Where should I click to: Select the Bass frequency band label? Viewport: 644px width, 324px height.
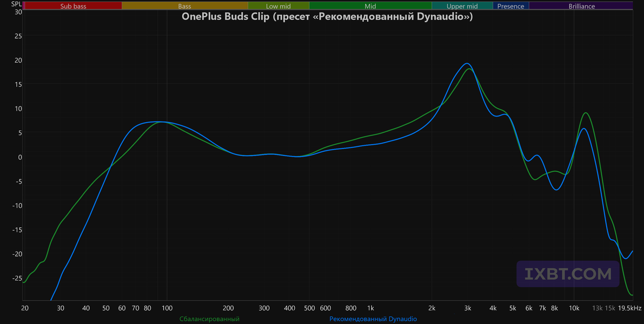click(x=185, y=6)
